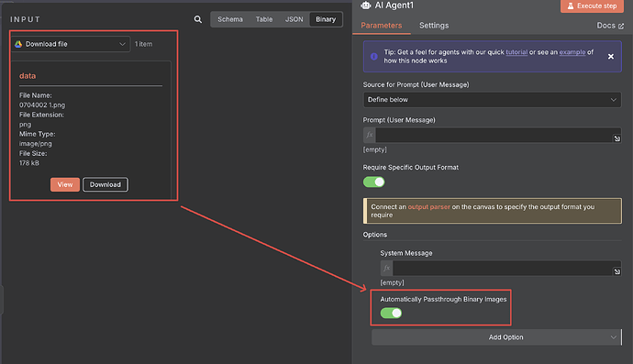Click the fx expression icon for Prompt
The width and height of the screenshot is (633, 364).
click(370, 135)
